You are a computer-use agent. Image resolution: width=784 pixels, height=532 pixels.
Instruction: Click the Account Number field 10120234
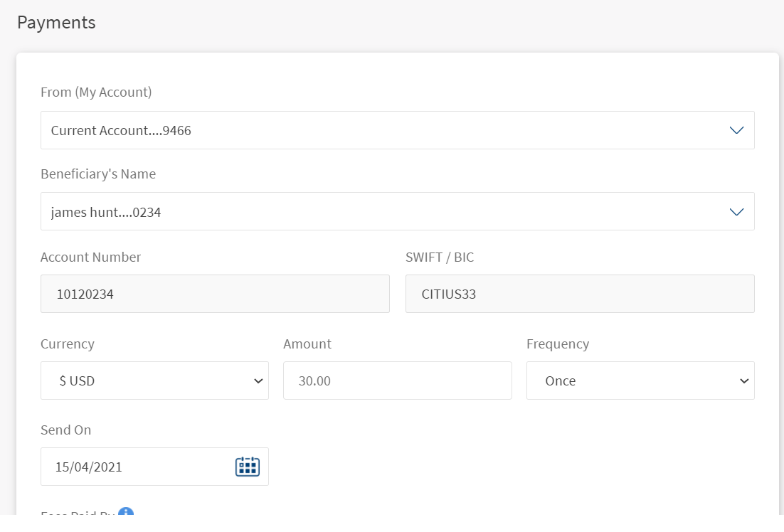point(215,294)
